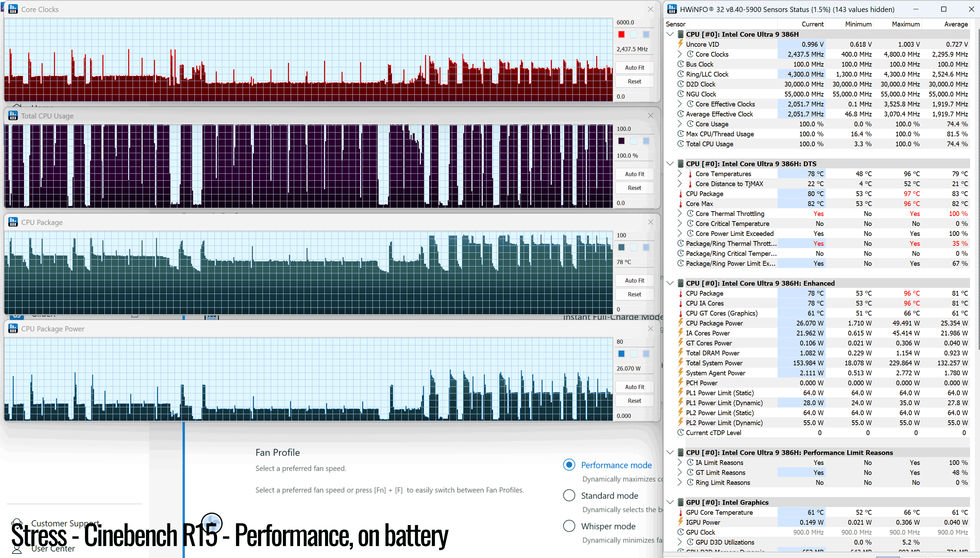This screenshot has height=558, width=980.
Task: Click the HWiNFO Sensors Status title bar icon
Action: (672, 9)
